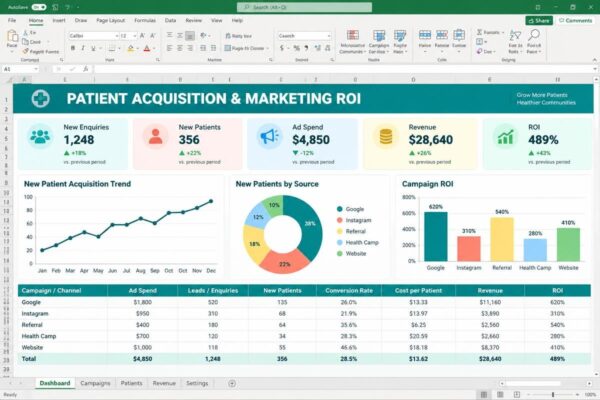This screenshot has width=600, height=400.
Task: Switch to the Formulas ribbon tab
Action: click(x=145, y=20)
